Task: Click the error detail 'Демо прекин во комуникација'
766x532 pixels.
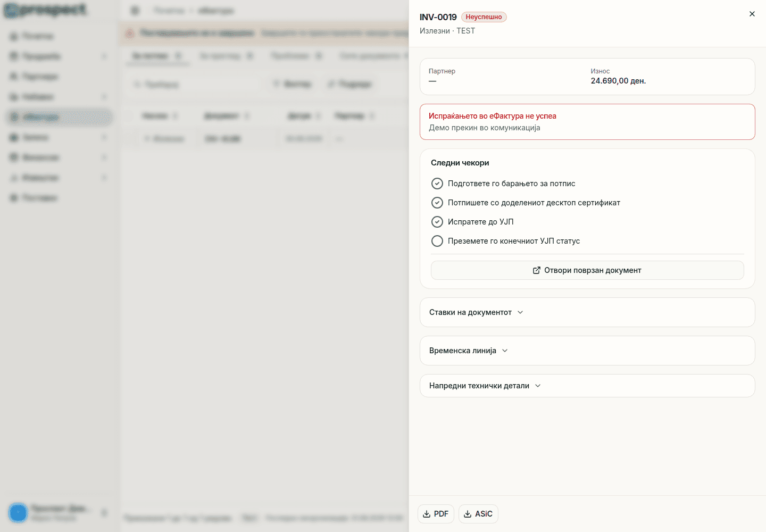Action: coord(485,128)
